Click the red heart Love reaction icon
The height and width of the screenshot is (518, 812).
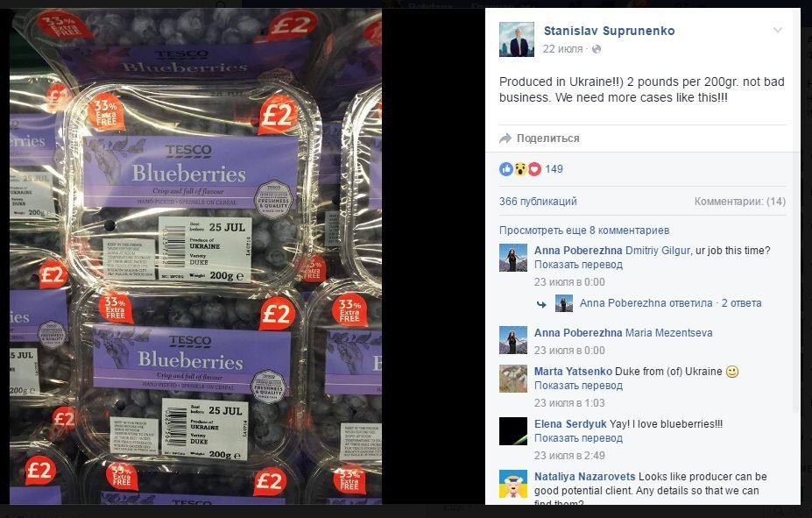point(534,169)
